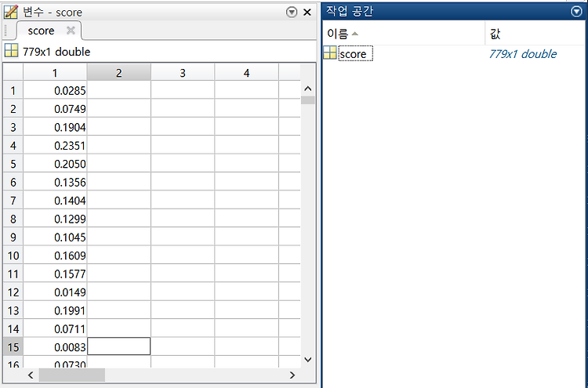Click the cell containing 0.1404

click(x=55, y=201)
